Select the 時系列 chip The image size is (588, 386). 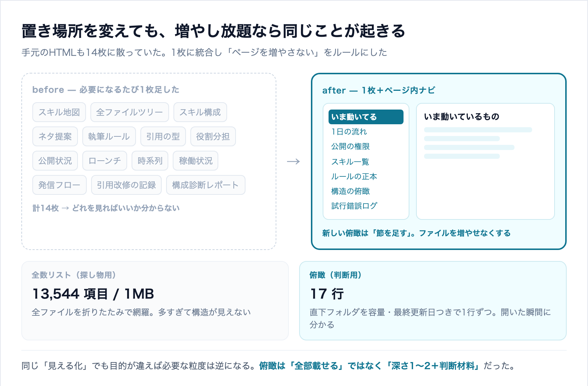tap(150, 161)
